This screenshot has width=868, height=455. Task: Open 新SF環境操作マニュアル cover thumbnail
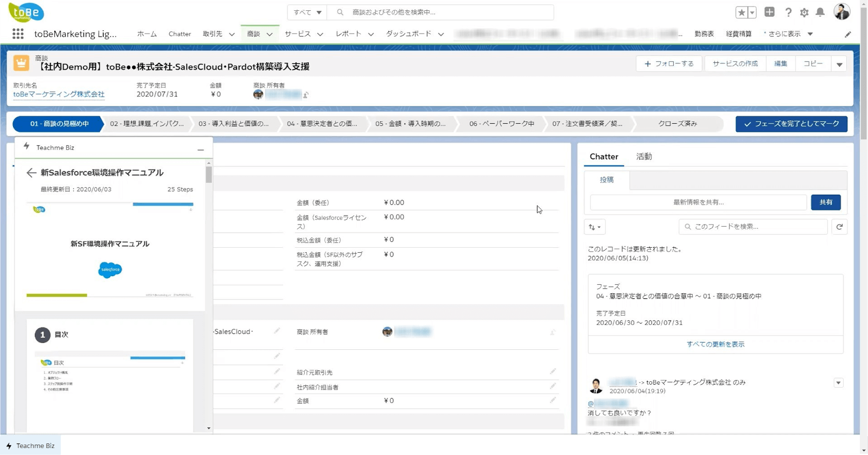(110, 250)
